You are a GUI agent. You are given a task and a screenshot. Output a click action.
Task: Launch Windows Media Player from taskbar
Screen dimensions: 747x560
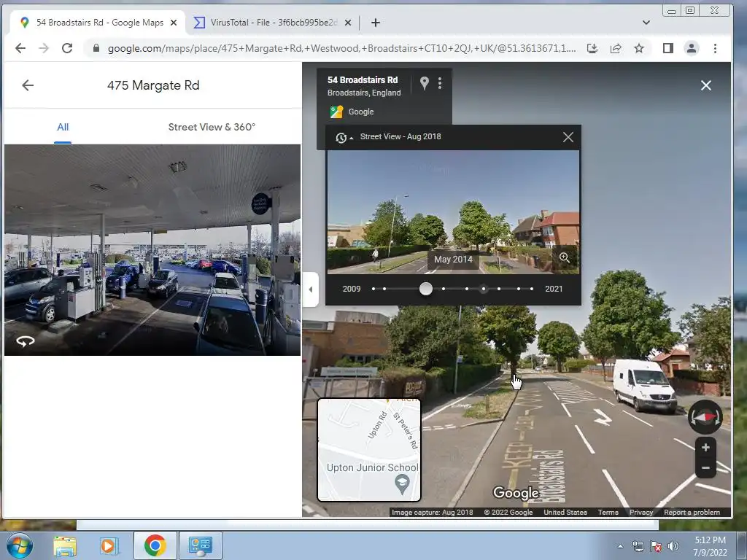[109, 545]
